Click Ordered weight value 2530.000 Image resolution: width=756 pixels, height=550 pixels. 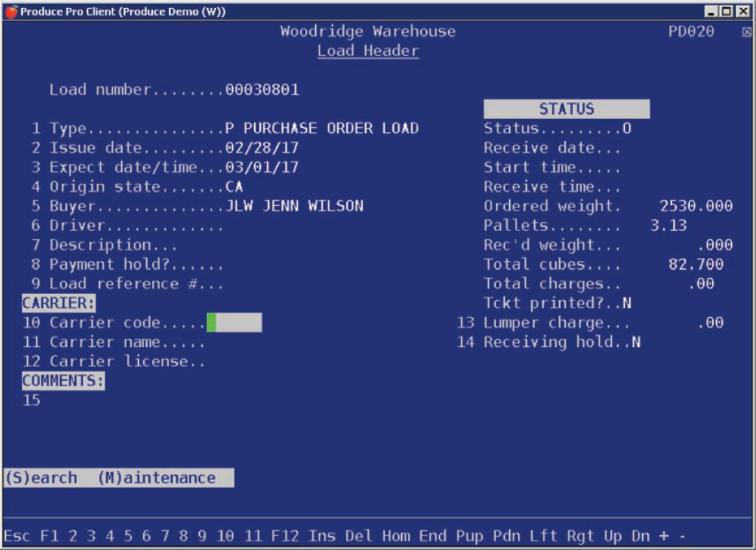pos(696,206)
